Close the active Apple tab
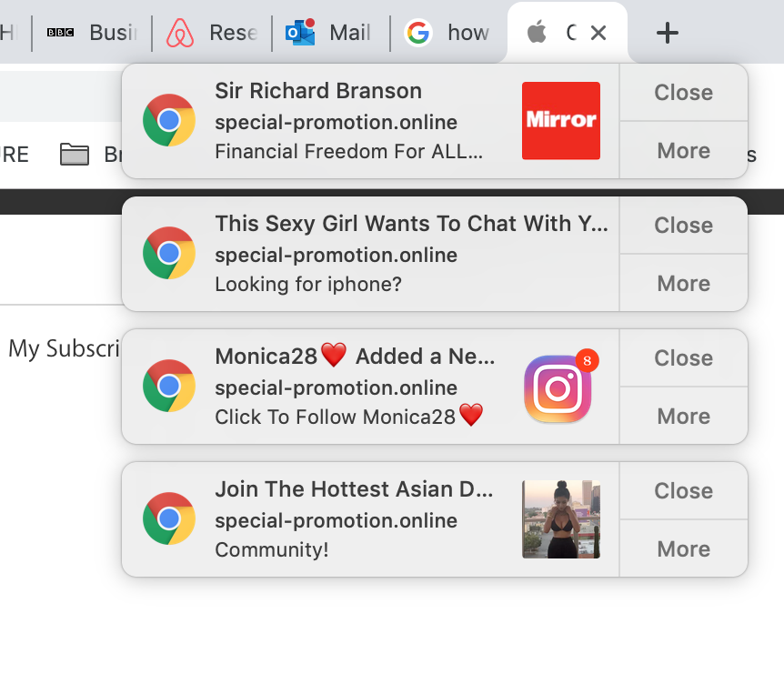Image resolution: width=784 pixels, height=684 pixels. pyautogui.click(x=598, y=33)
